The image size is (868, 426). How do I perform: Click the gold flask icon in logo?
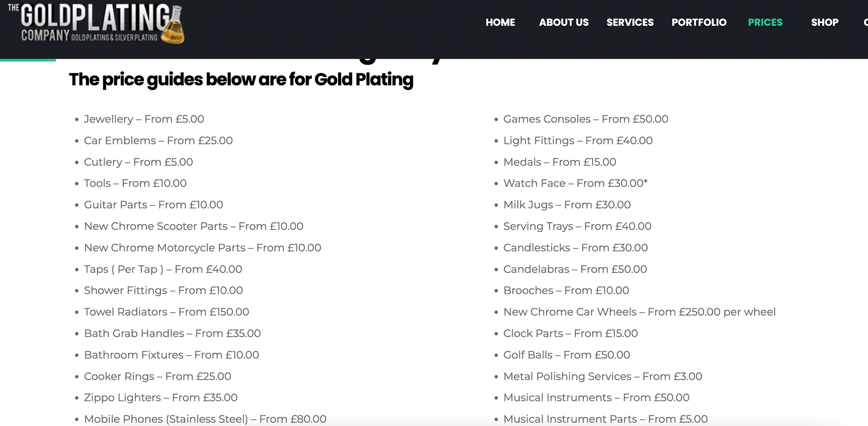[173, 26]
